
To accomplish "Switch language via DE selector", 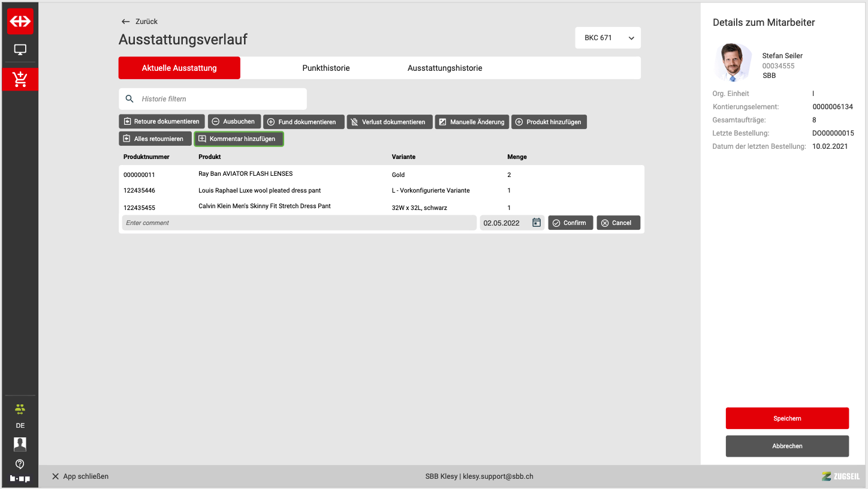I will (x=20, y=425).
